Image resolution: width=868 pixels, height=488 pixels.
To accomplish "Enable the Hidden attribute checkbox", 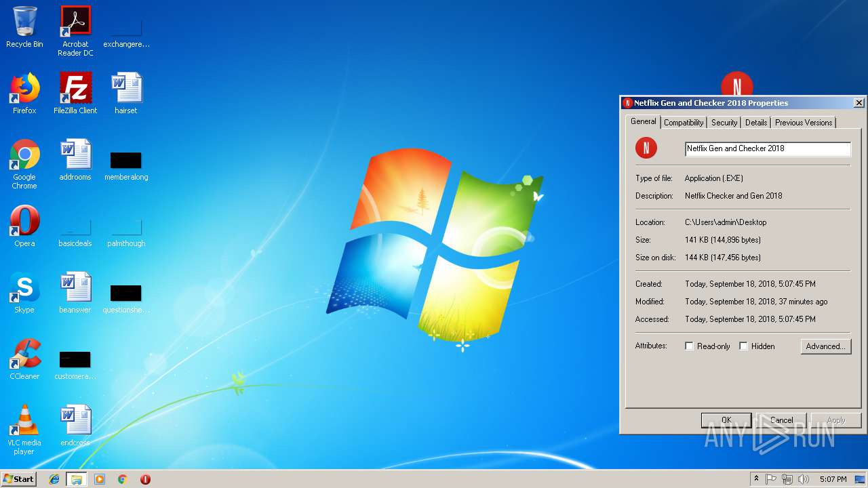I will pyautogui.click(x=743, y=346).
